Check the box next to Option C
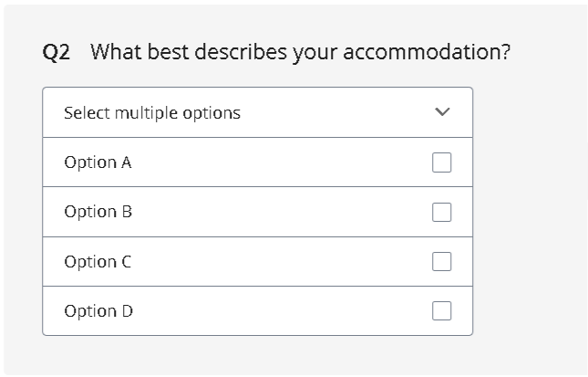 pos(441,261)
